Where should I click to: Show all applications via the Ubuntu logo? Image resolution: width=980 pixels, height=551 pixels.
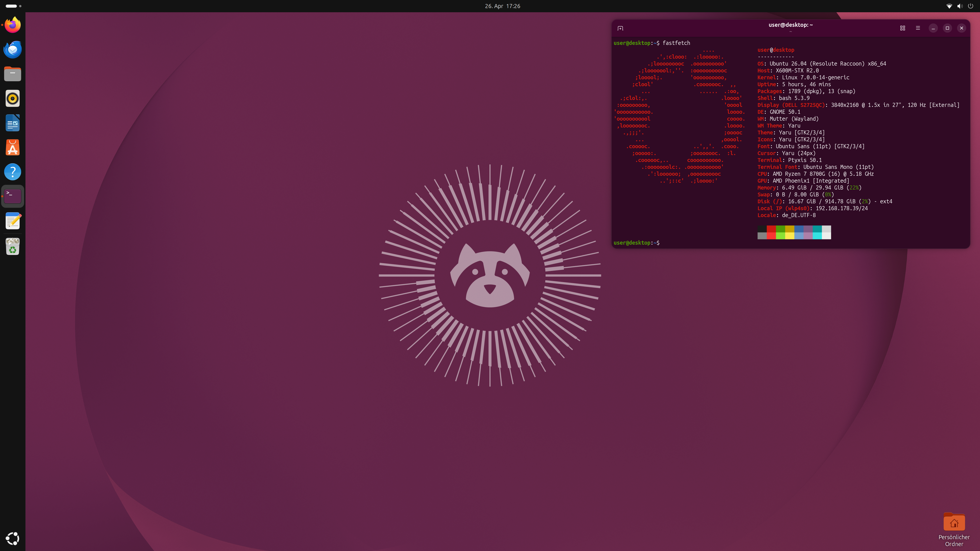(13, 539)
